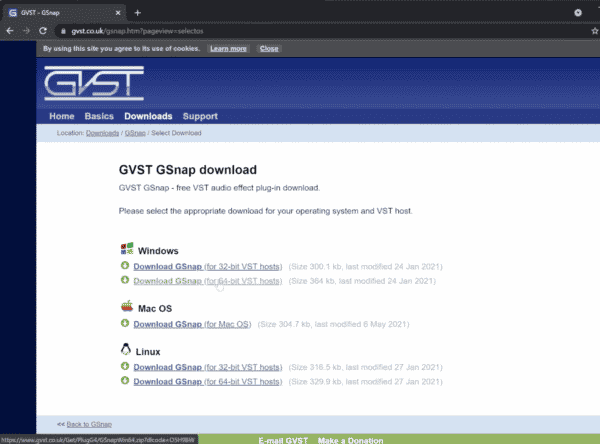Click the GVST logo
Screen dimensions: 600x444
pyautogui.click(x=94, y=83)
